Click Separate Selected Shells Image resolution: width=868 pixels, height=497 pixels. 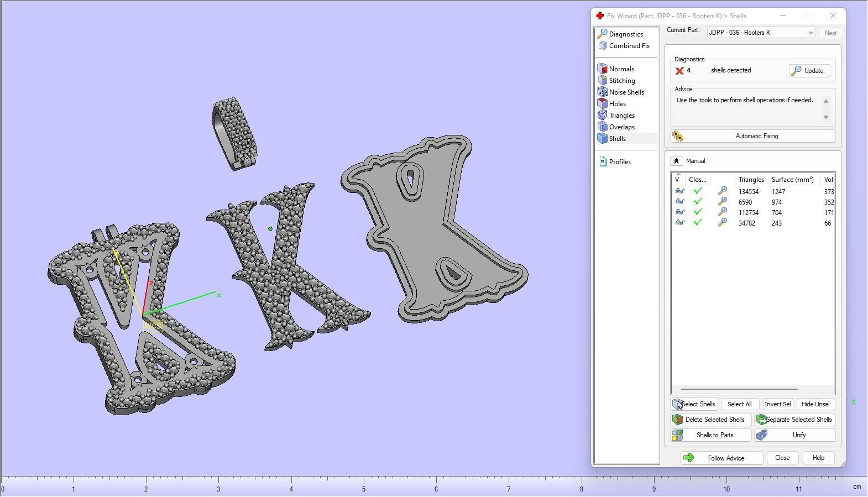tap(795, 420)
